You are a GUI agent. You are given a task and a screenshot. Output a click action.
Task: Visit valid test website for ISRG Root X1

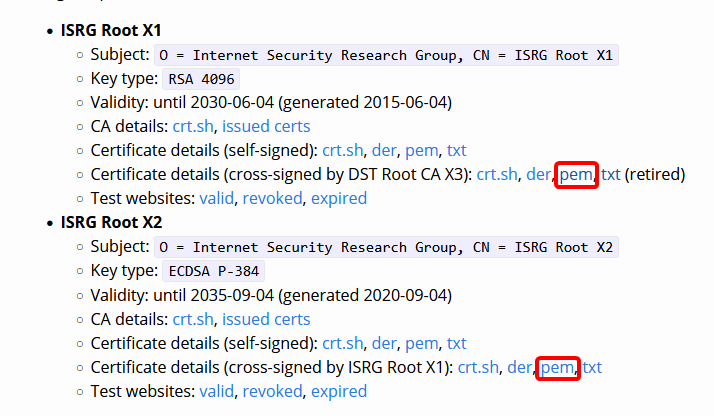pos(216,198)
